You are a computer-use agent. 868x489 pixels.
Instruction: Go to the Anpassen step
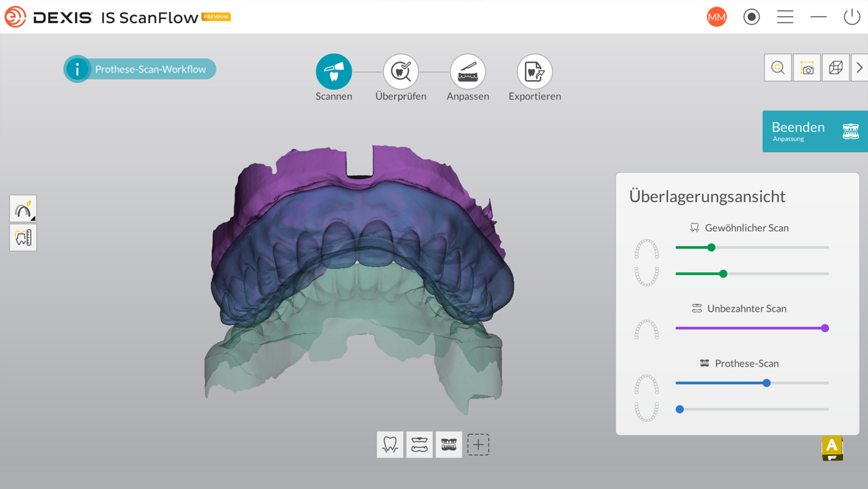tap(468, 72)
